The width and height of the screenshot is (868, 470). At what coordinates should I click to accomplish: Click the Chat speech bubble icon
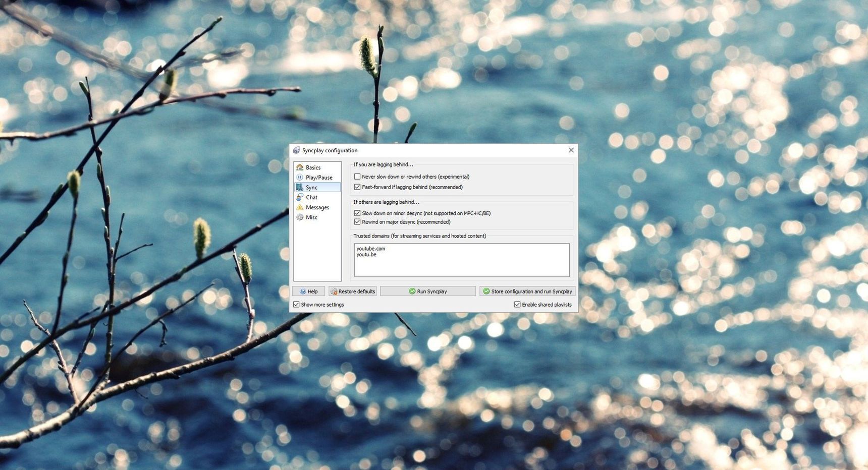(300, 197)
